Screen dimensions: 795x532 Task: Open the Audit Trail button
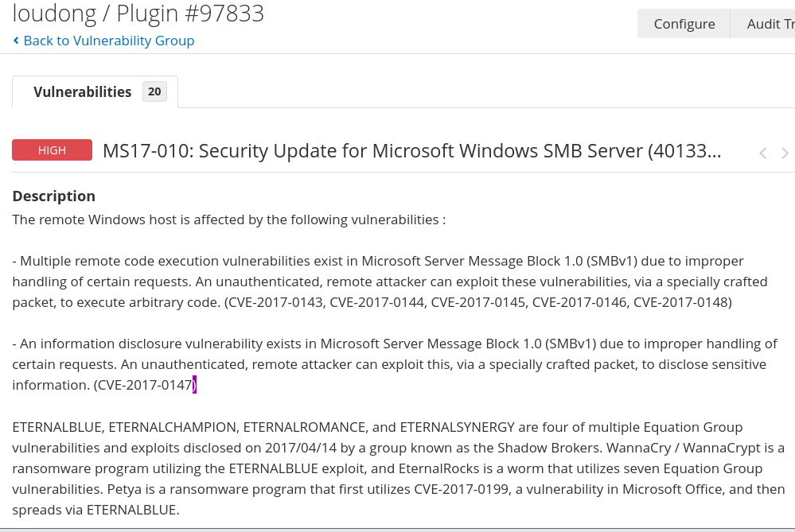coord(770,24)
